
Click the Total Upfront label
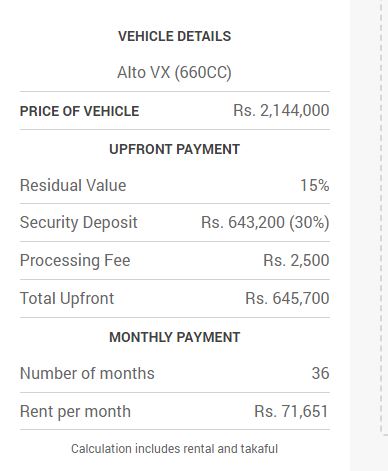tap(67, 298)
